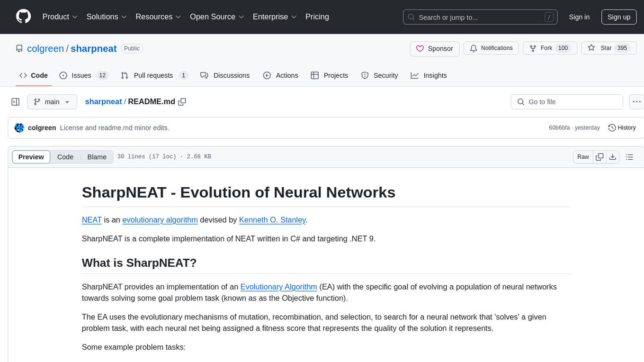Switch to the Insights tab
644x362 pixels.
pos(429,75)
